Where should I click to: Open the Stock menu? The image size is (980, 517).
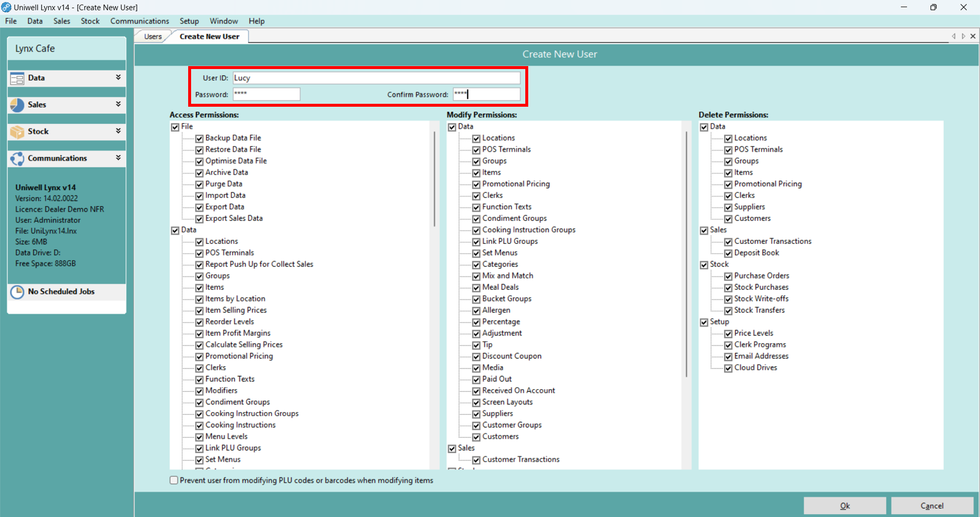[x=90, y=21]
